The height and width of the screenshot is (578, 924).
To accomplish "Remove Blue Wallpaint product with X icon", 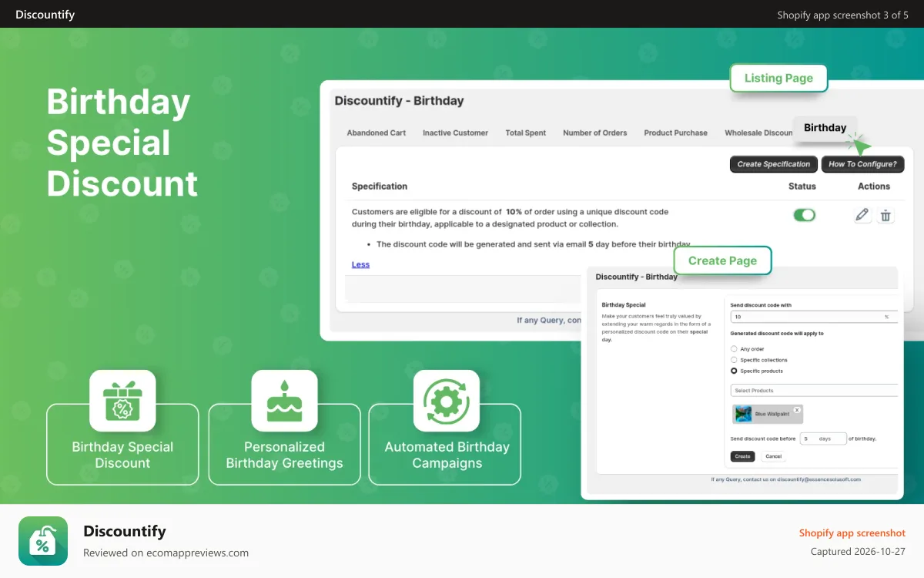I will point(797,410).
